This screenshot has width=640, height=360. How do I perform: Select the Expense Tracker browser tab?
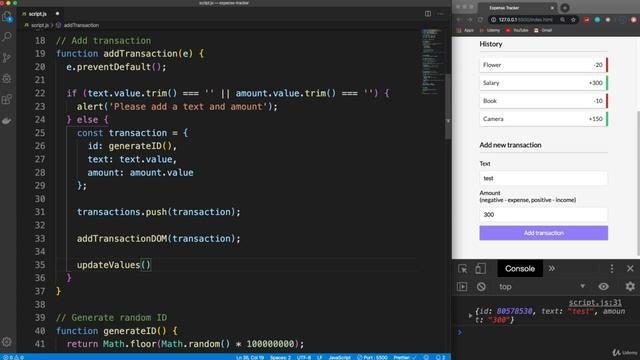pos(518,8)
